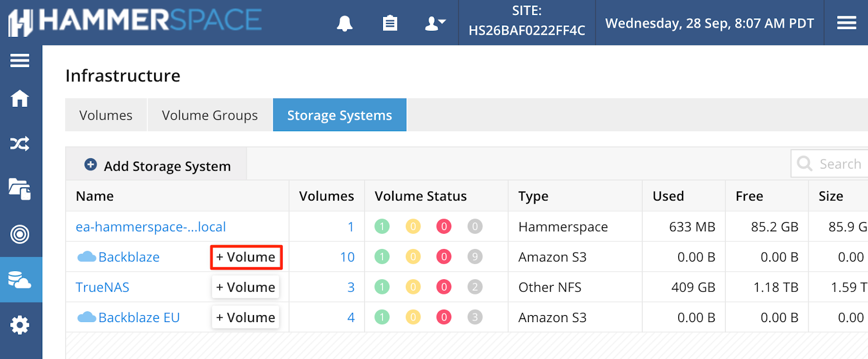
Task: Open the objectives target sidebar icon
Action: pyautogui.click(x=20, y=234)
